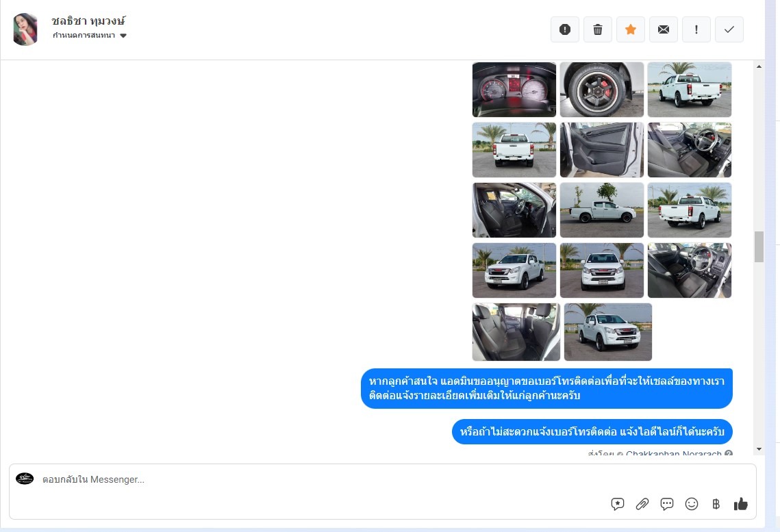Screen dimensions: 780x532
Task: Open the rear seats interior photo
Action: click(x=516, y=331)
